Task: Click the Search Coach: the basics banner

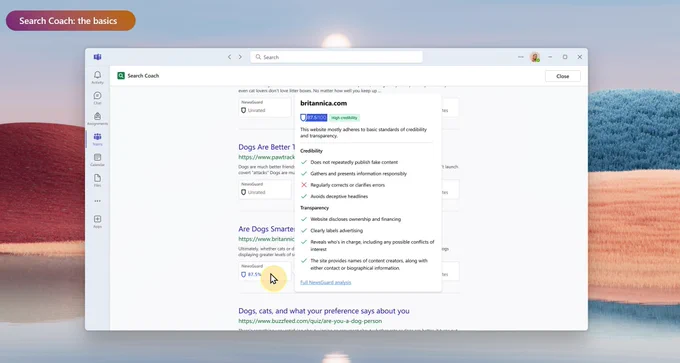Action: pyautogui.click(x=71, y=21)
